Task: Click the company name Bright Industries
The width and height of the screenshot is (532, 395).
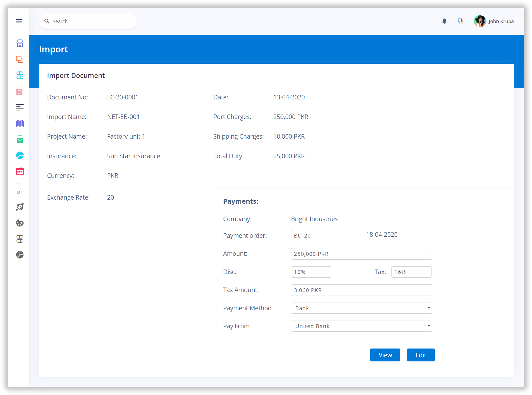Action: pyautogui.click(x=314, y=219)
